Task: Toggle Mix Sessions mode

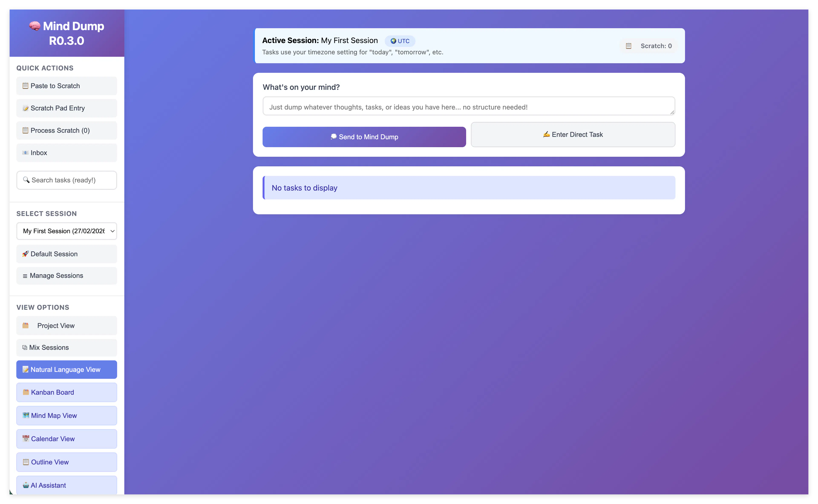Action: tap(67, 347)
